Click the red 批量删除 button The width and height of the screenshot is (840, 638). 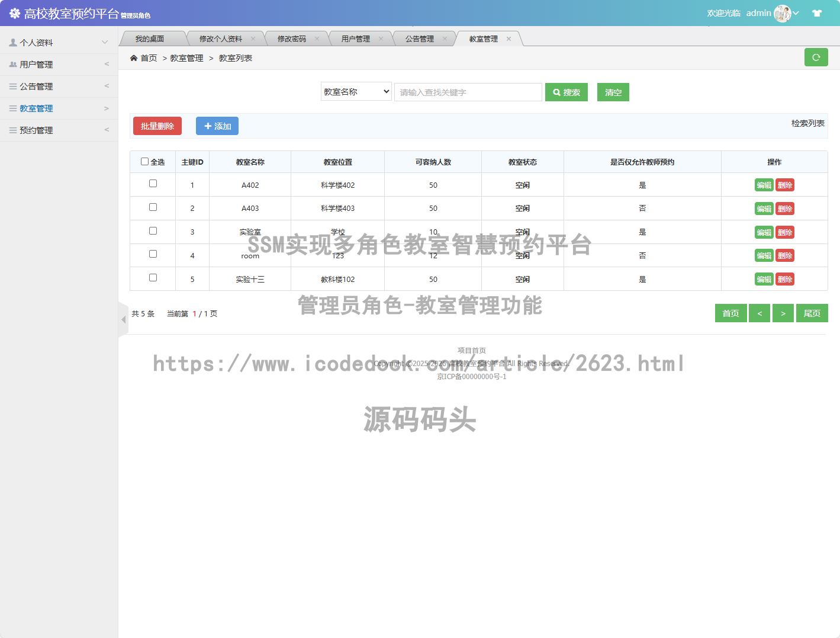[157, 126]
